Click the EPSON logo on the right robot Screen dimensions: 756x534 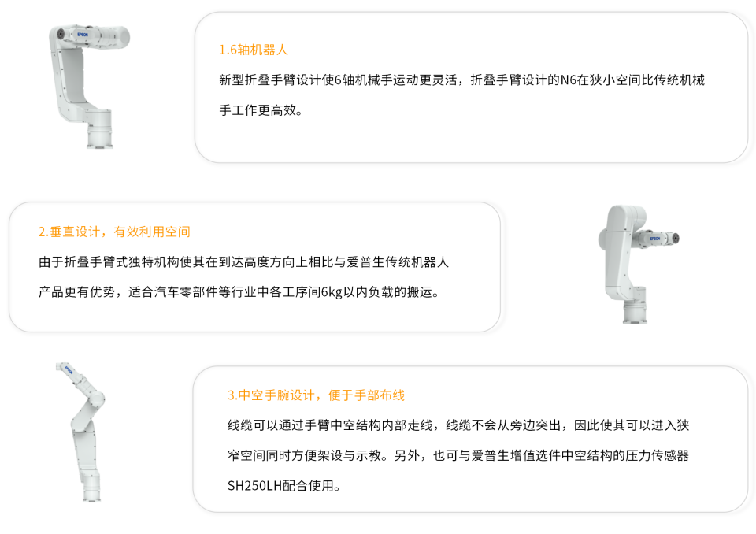coord(655,237)
